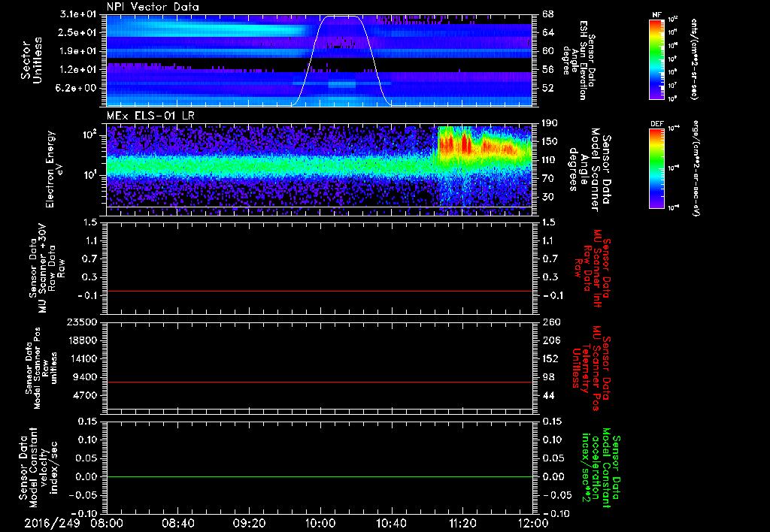Select the "NPI Vector Data" panel title
Image resolution: width=770 pixels, height=532 pixels.
pos(153,7)
